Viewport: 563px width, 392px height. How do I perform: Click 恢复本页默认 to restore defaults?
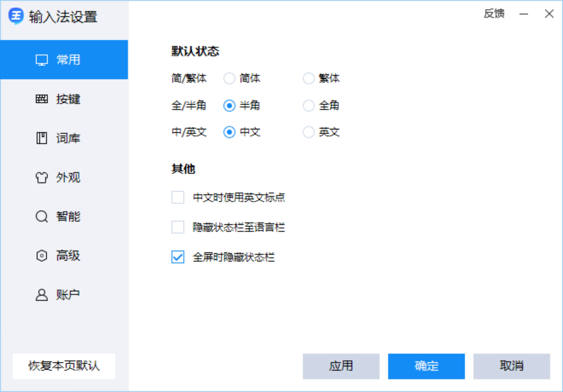click(x=63, y=366)
